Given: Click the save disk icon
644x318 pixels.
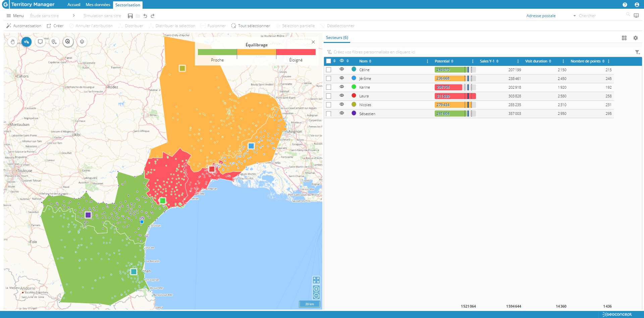Looking at the screenshot, I should coord(130,16).
